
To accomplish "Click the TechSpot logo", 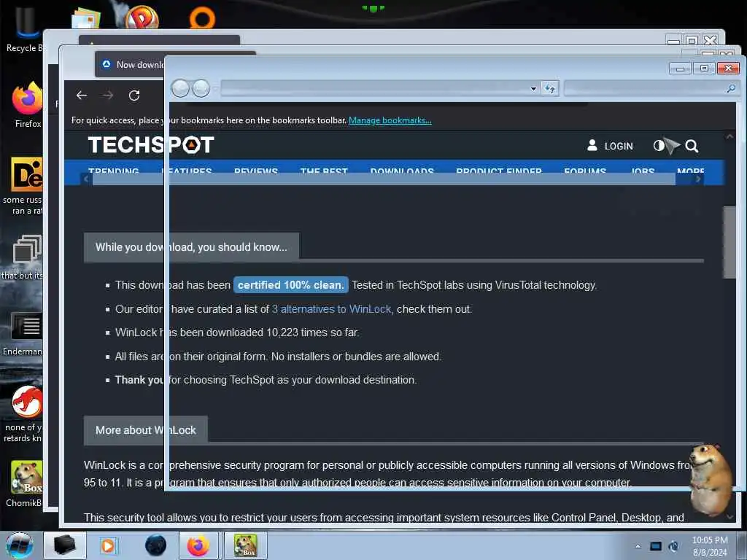I will [151, 145].
